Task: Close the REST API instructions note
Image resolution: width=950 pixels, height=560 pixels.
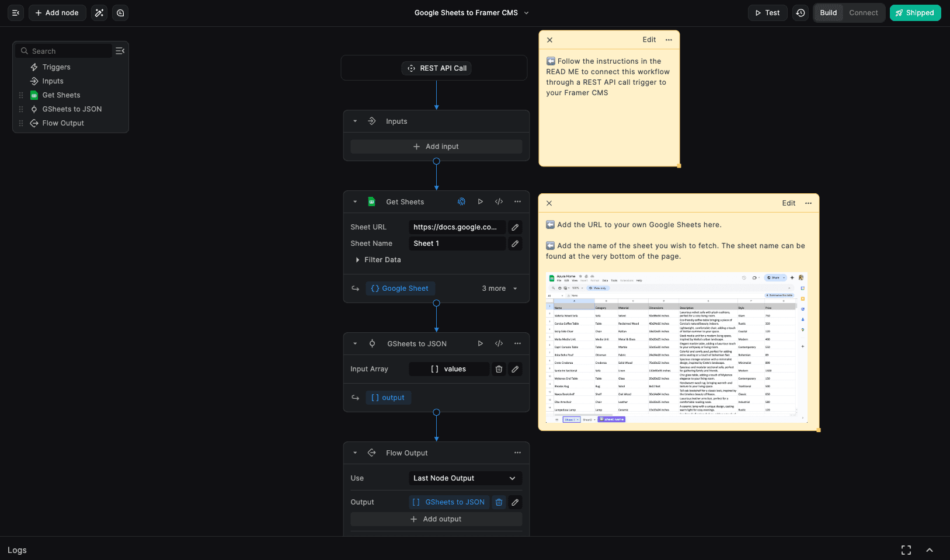Action: click(x=549, y=40)
